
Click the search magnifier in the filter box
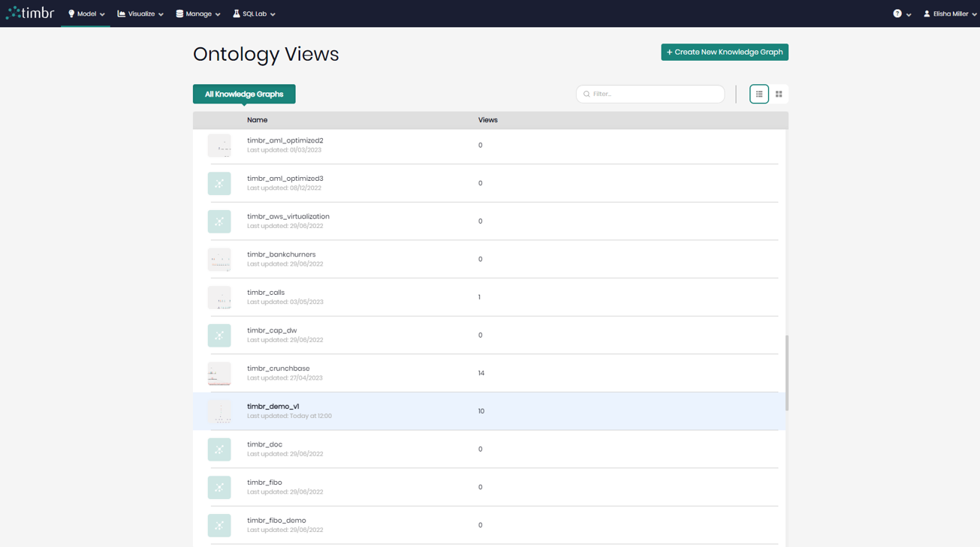click(x=586, y=94)
